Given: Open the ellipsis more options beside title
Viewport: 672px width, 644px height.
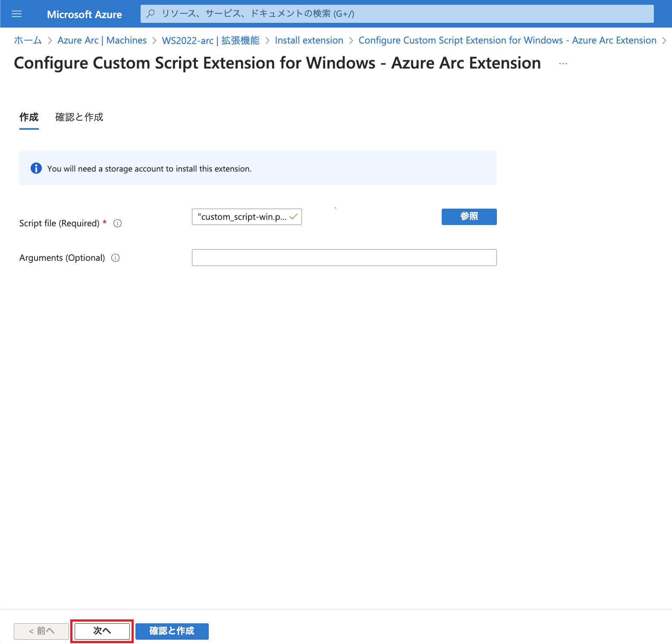Looking at the screenshot, I should pos(563,63).
